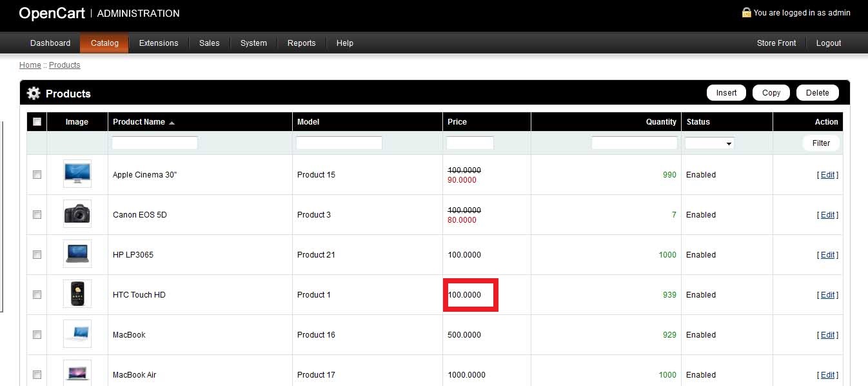The height and width of the screenshot is (386, 868).
Task: Open the HTC Touch HD phone thumbnail
Action: 77,294
